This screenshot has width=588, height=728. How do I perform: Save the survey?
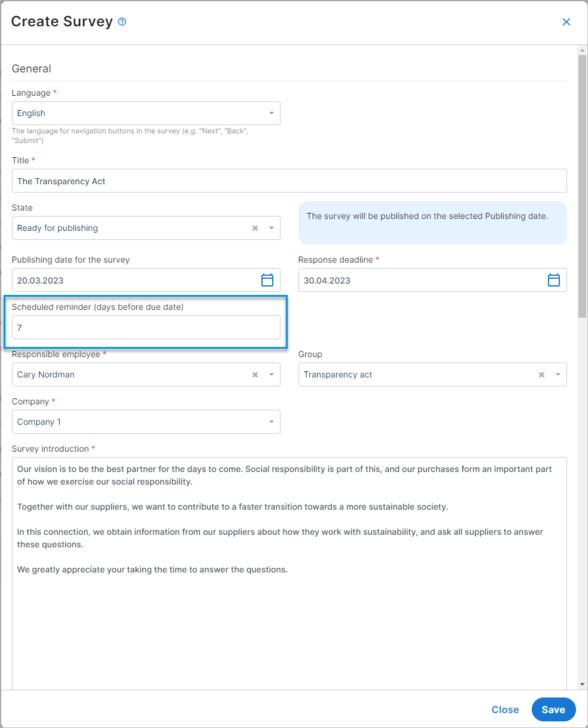553,709
